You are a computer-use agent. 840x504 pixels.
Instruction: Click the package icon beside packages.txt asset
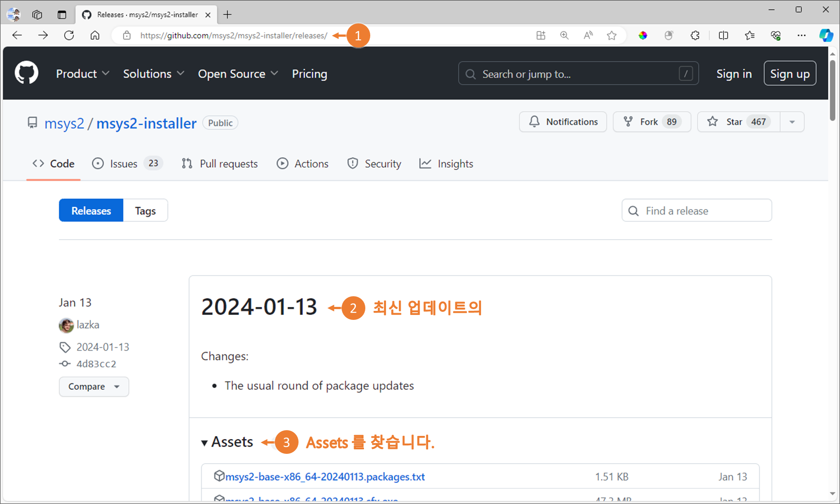click(x=219, y=476)
